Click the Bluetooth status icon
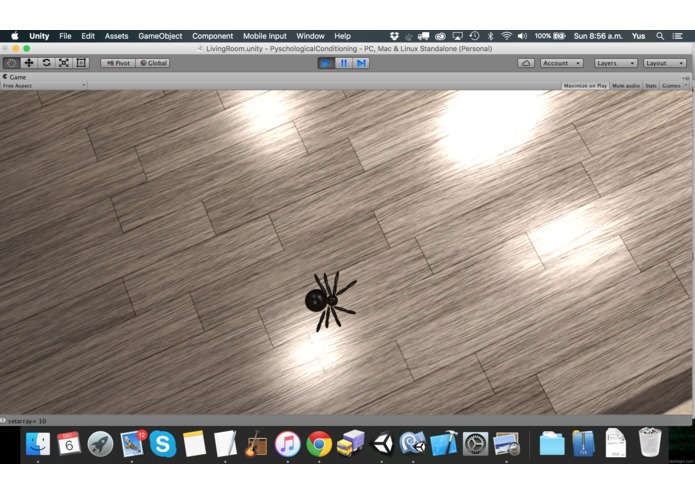Viewport: 695px width, 494px height. 490,36
